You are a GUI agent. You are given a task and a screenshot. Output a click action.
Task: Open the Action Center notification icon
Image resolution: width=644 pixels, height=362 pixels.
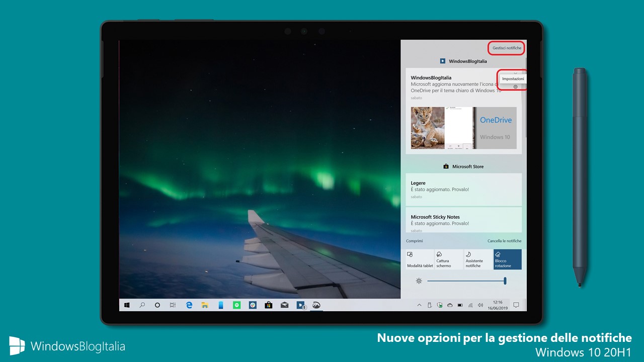point(516,305)
